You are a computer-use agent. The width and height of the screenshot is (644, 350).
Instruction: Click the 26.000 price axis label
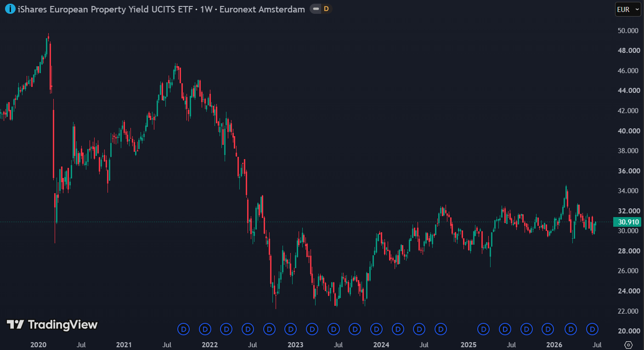pyautogui.click(x=628, y=271)
